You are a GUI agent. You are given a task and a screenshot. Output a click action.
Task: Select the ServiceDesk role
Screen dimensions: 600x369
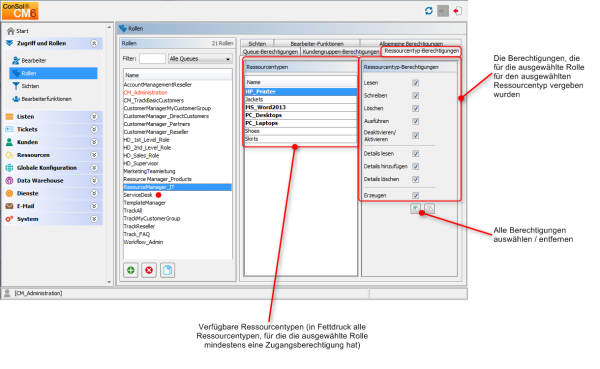point(138,195)
